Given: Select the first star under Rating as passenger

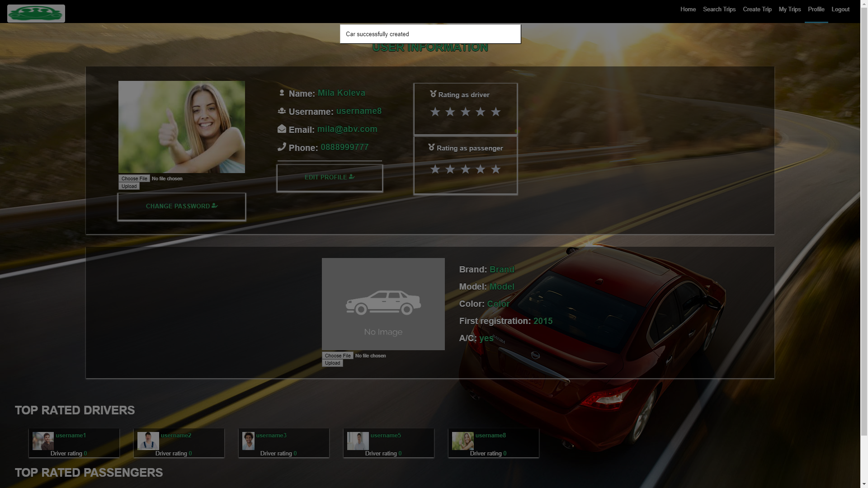Looking at the screenshot, I should point(435,169).
